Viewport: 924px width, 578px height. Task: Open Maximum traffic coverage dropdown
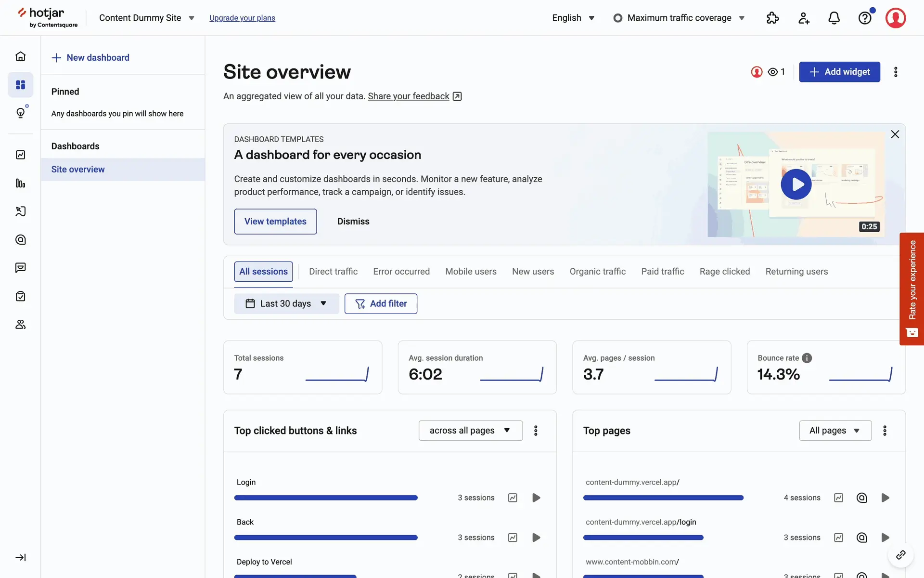tap(680, 18)
